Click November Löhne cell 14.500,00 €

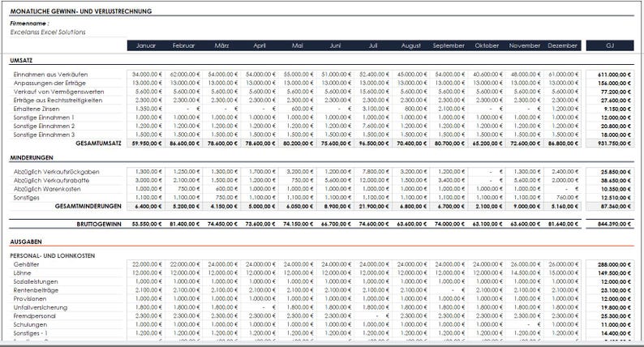(x=525, y=273)
